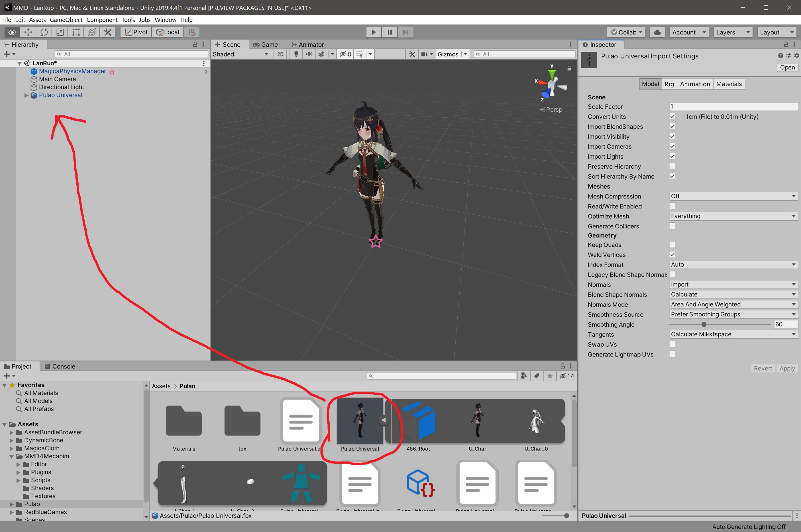The height and width of the screenshot is (532, 801).
Task: Expand Pulao Universal in Hierarchy
Action: click(26, 95)
